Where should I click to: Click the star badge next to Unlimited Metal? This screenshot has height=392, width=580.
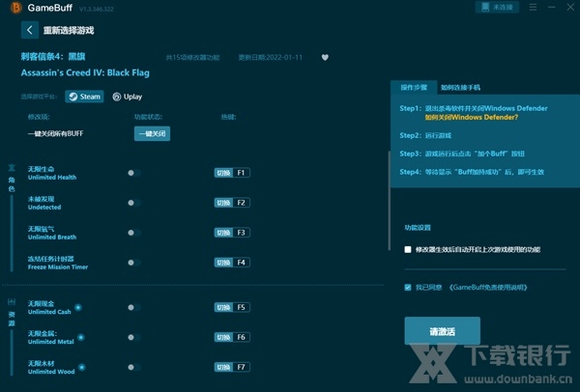(81, 336)
